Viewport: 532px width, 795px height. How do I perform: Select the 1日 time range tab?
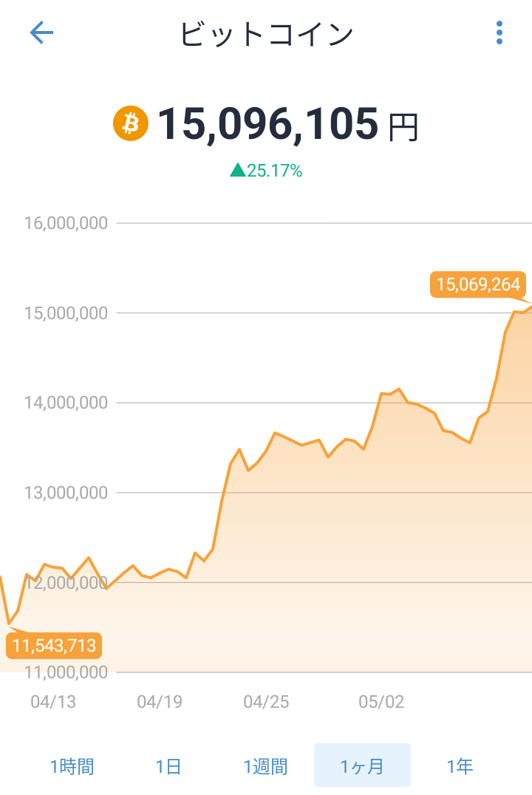(x=169, y=766)
